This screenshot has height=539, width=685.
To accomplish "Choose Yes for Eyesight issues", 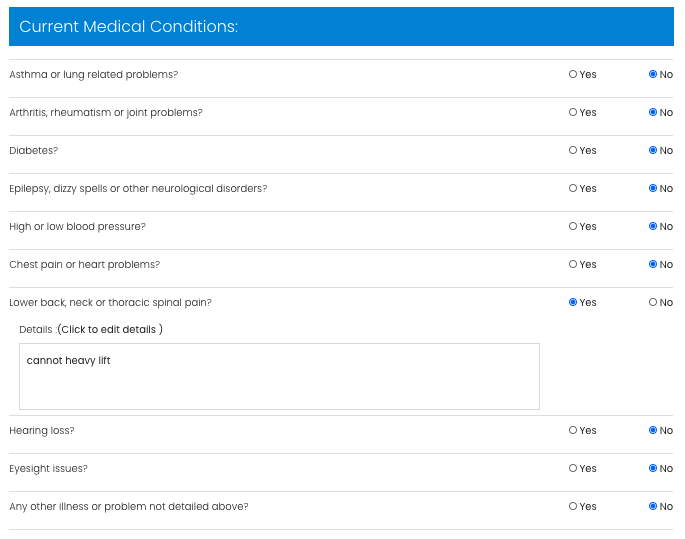I will 573,468.
